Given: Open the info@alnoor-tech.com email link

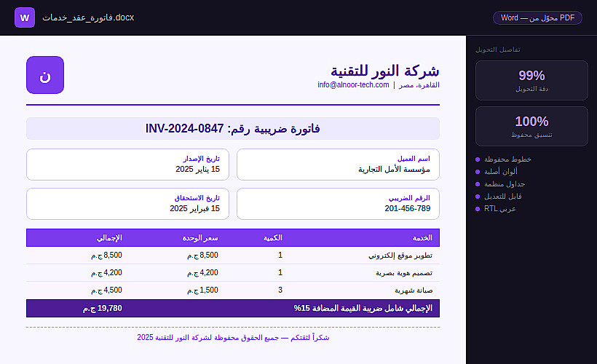Looking at the screenshot, I should click(x=353, y=85).
